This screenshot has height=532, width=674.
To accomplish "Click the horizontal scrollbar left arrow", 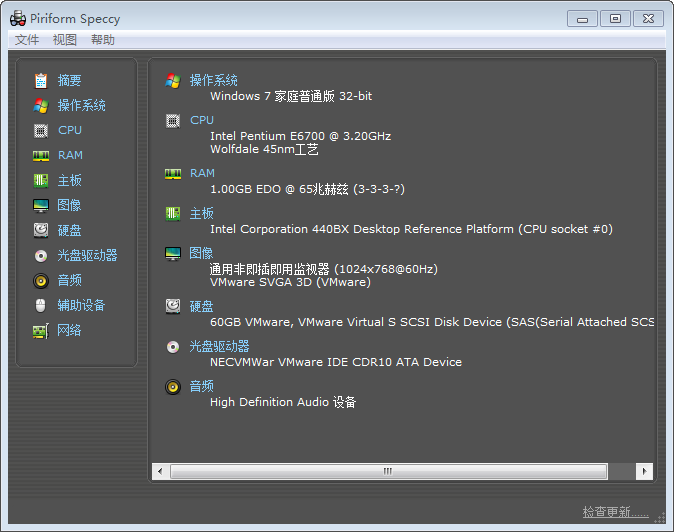I will tap(160, 471).
